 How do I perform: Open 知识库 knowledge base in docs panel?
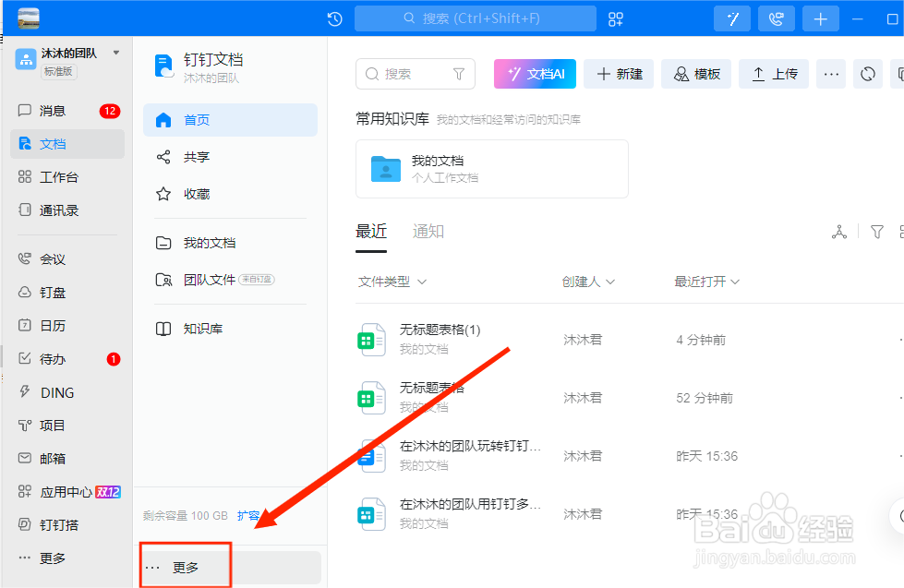pos(230,329)
